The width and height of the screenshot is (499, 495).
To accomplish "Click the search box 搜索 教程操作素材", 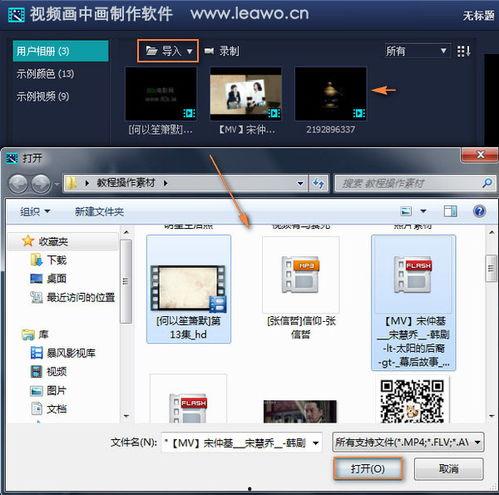I will point(415,183).
